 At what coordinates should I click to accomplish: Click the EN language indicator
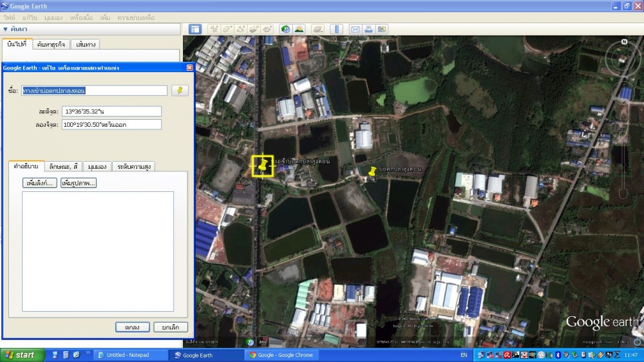464,355
